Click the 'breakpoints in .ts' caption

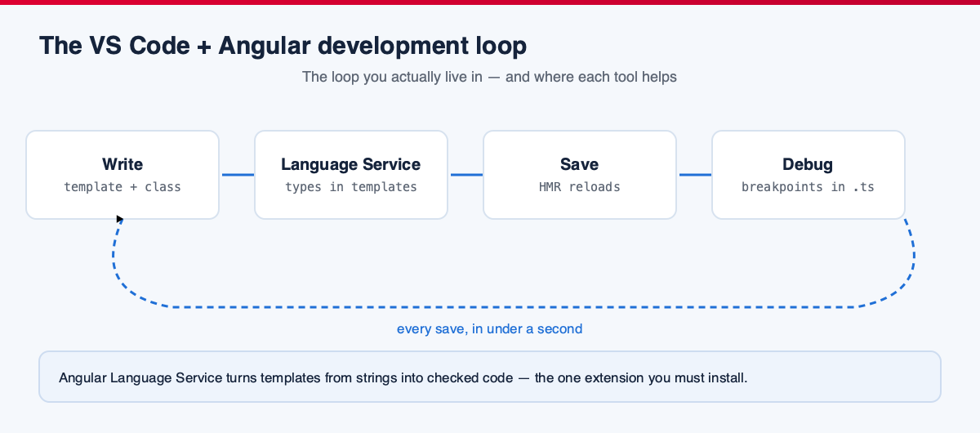[x=808, y=187]
